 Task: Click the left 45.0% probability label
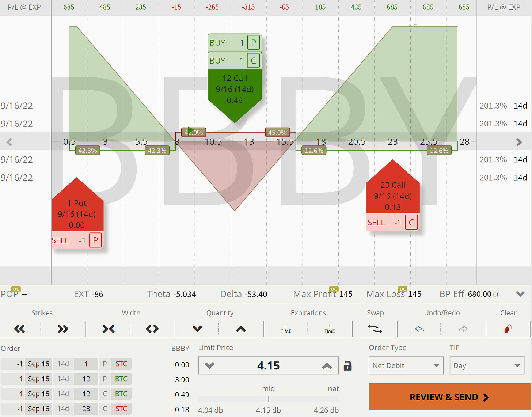[194, 132]
